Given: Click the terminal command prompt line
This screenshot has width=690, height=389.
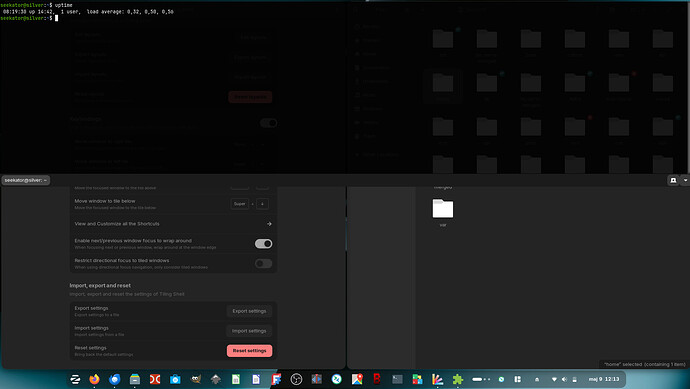Looking at the screenshot, I should (x=29, y=18).
